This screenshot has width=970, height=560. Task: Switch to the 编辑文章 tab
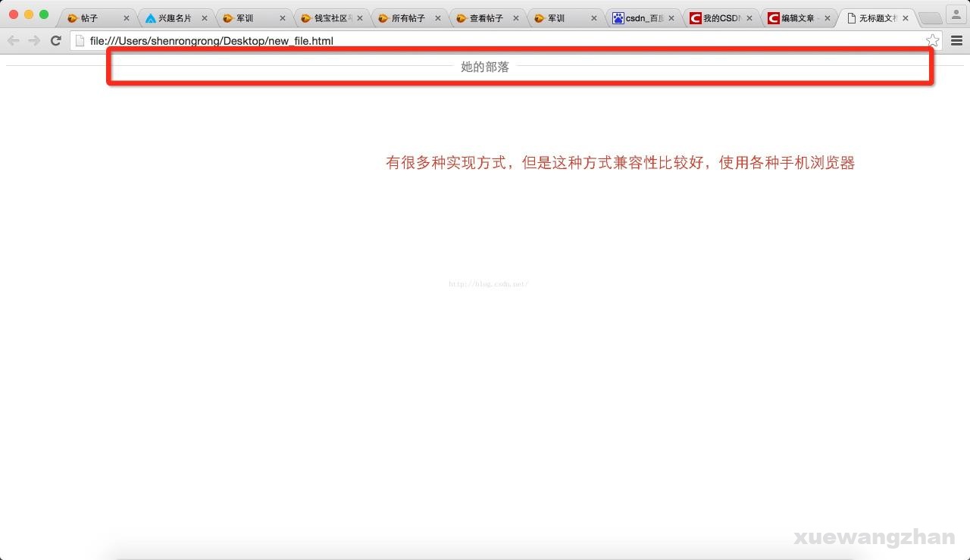point(798,18)
